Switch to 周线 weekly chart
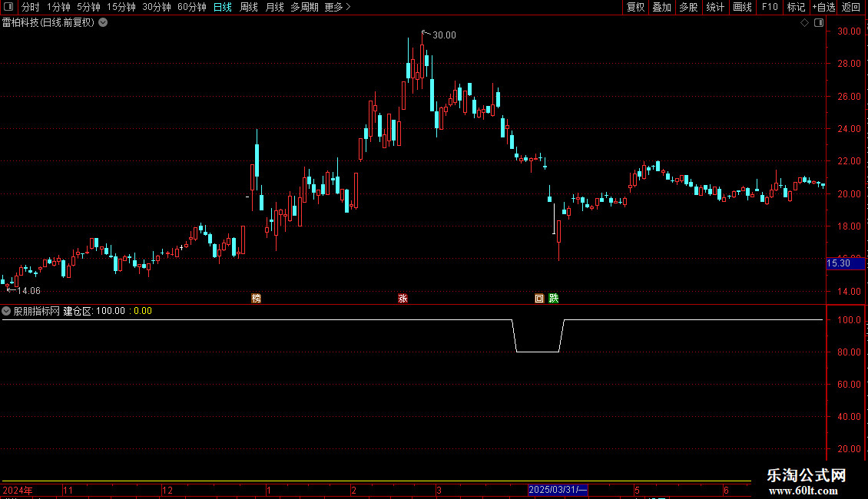868x499 pixels. click(249, 7)
